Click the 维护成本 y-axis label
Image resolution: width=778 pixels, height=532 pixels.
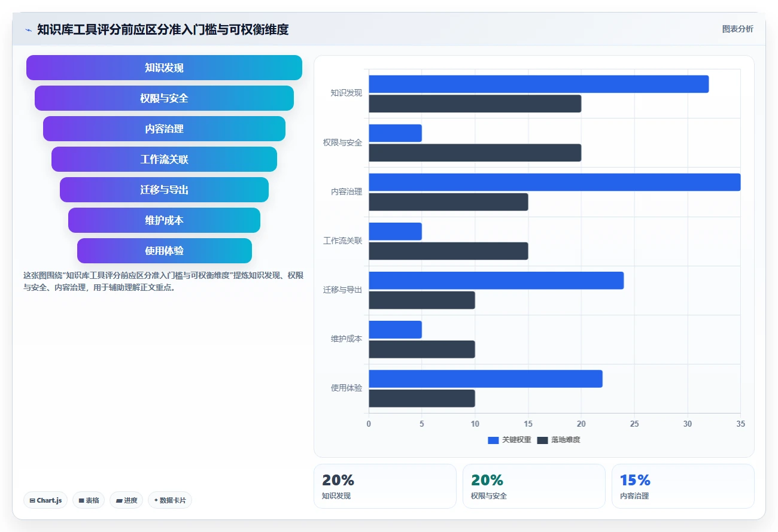pos(347,339)
